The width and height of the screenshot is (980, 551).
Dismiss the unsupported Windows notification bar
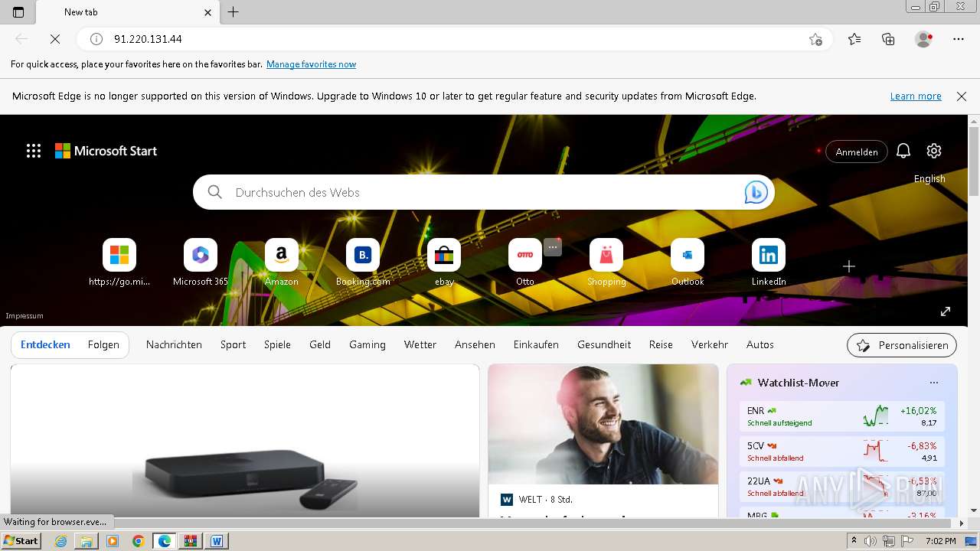962,96
